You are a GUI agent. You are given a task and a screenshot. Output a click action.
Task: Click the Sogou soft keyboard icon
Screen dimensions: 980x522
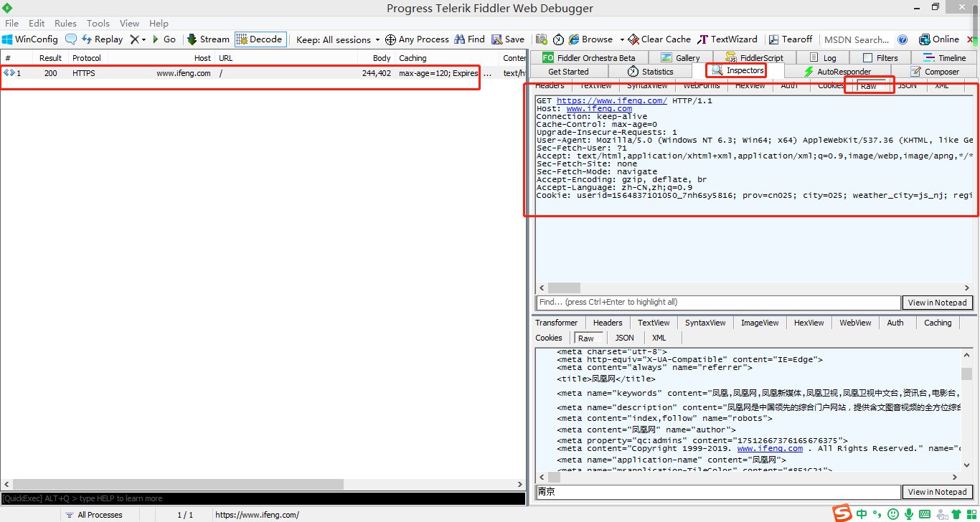click(925, 514)
